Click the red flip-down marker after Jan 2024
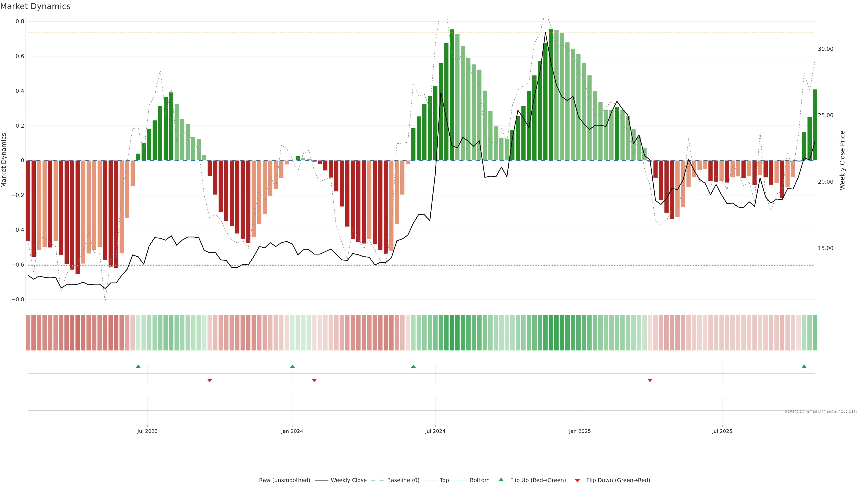 (x=314, y=380)
